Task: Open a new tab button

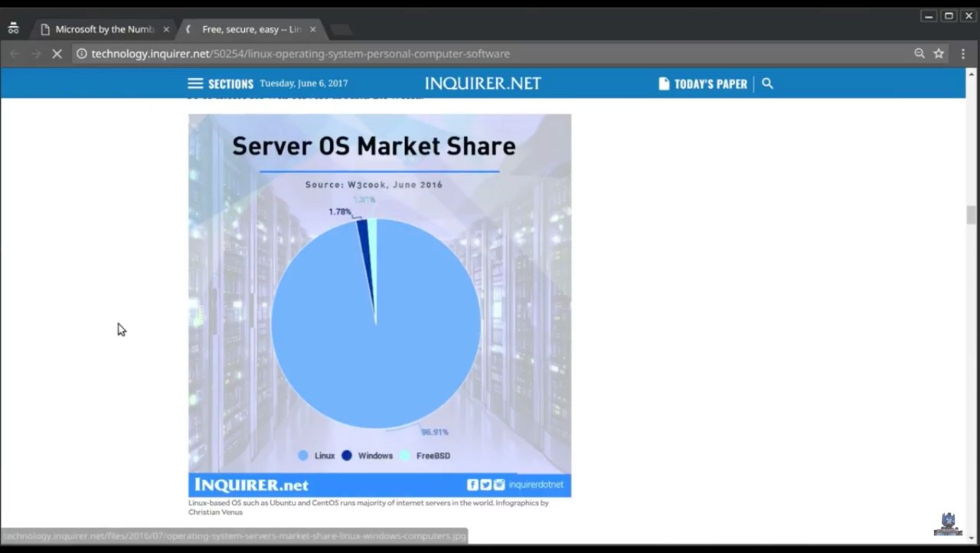Action: pyautogui.click(x=341, y=30)
